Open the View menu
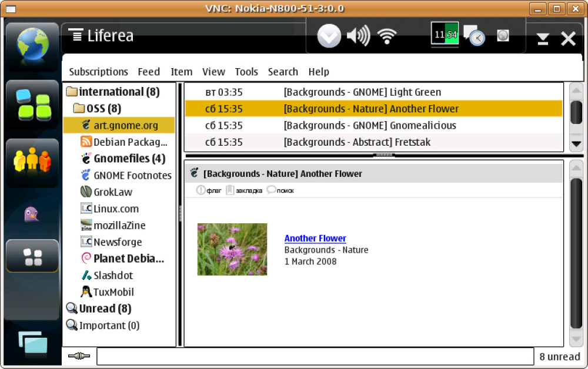Viewport: 588px width, 369px height. point(214,72)
